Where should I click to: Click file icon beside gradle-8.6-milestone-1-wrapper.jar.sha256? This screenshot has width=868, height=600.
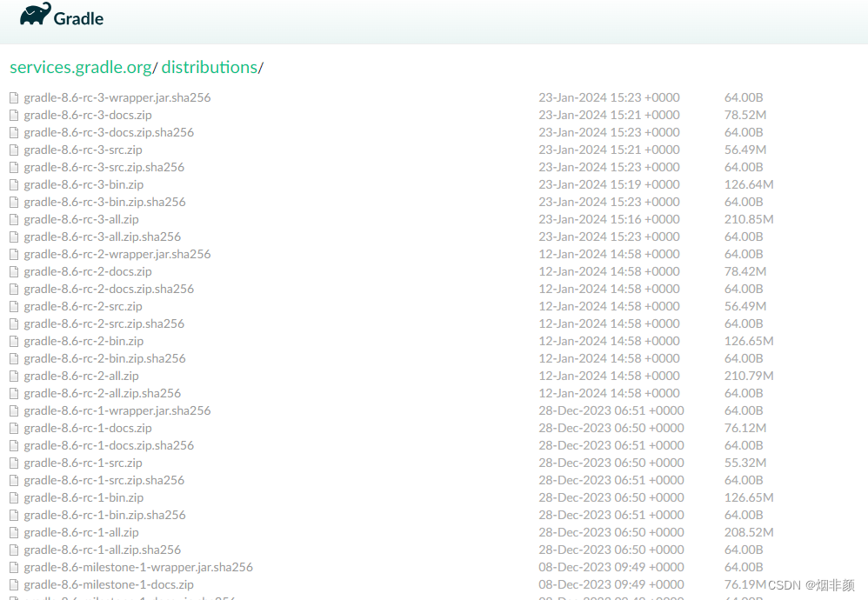[x=15, y=568]
